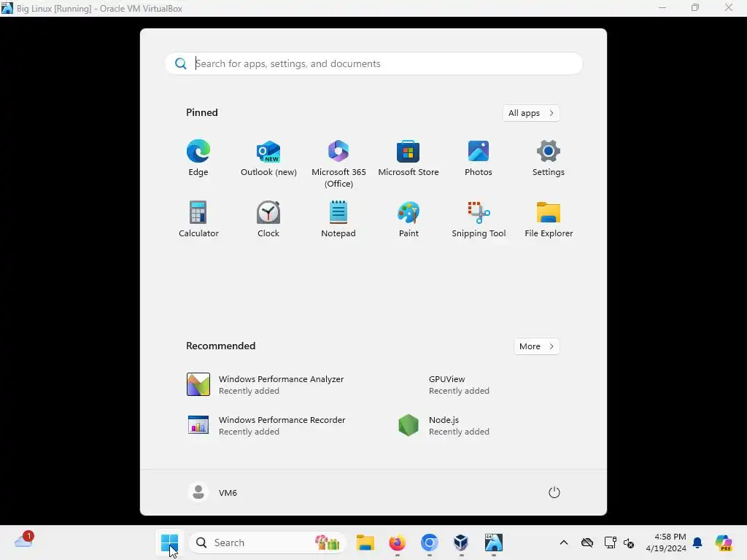Launch the Calculator app
The height and width of the screenshot is (560, 747).
(198, 219)
